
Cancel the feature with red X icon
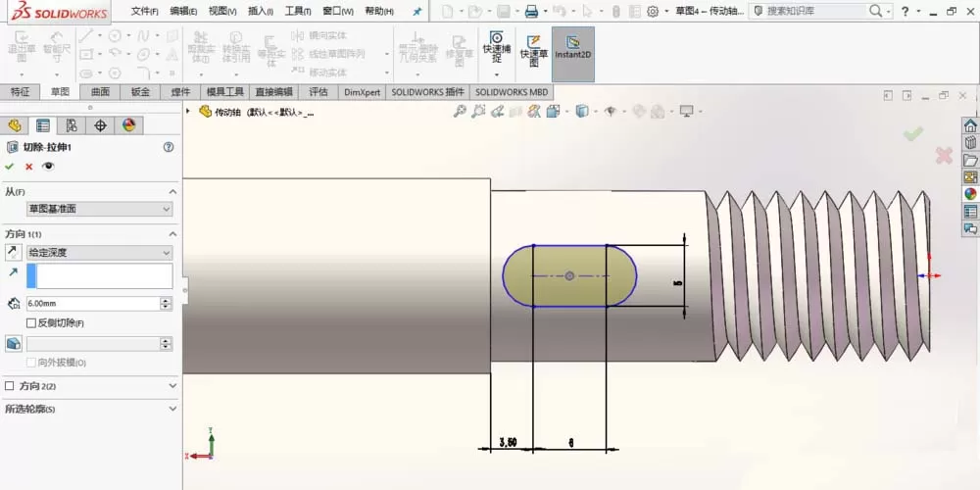[28, 167]
